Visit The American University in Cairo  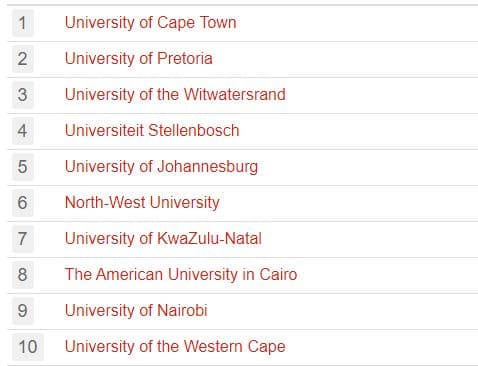tap(181, 275)
